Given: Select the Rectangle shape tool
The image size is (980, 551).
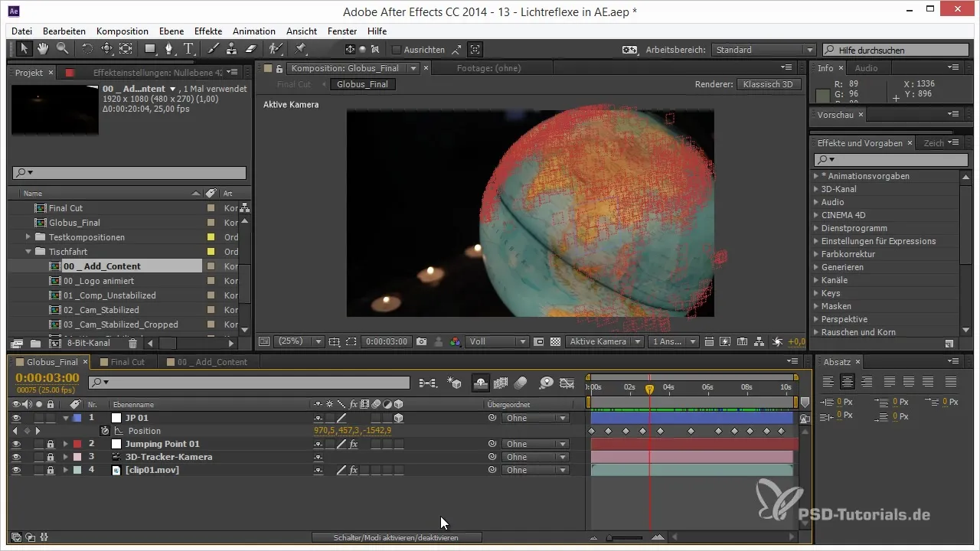Looking at the screenshot, I should (x=151, y=49).
